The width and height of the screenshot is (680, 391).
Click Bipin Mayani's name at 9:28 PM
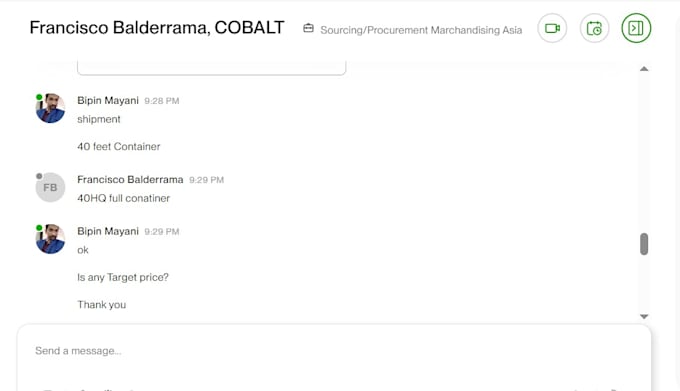click(108, 101)
